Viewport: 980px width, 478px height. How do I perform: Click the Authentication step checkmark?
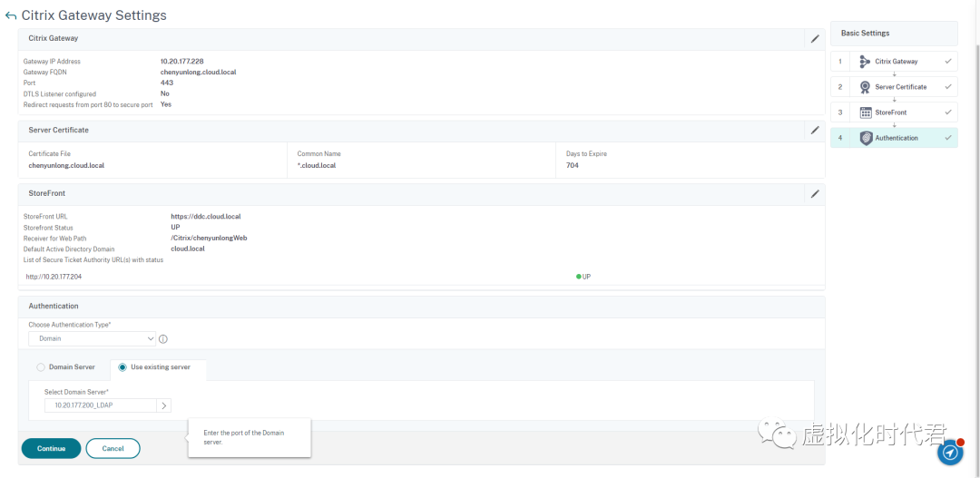pos(948,138)
